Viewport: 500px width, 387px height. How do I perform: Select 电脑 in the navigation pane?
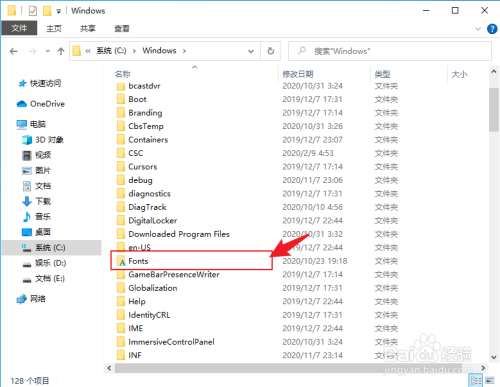click(31, 124)
